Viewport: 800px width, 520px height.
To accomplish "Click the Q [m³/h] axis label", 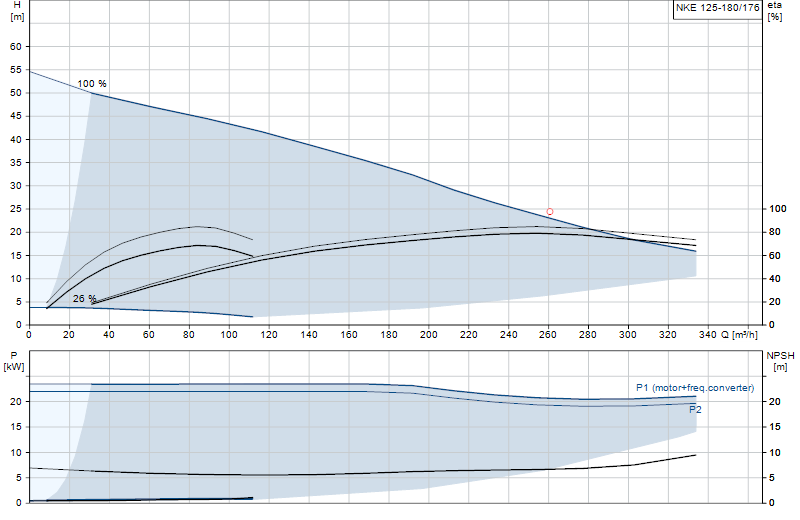I will (739, 335).
